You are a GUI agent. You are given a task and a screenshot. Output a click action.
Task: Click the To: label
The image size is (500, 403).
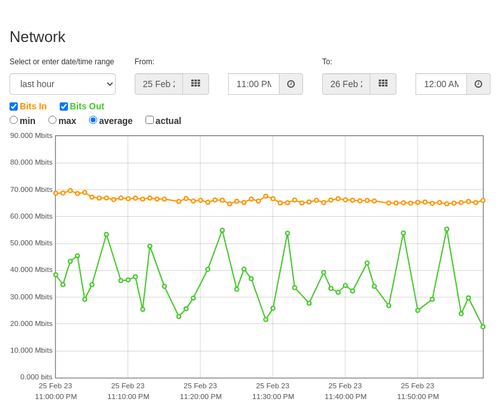coord(327,62)
